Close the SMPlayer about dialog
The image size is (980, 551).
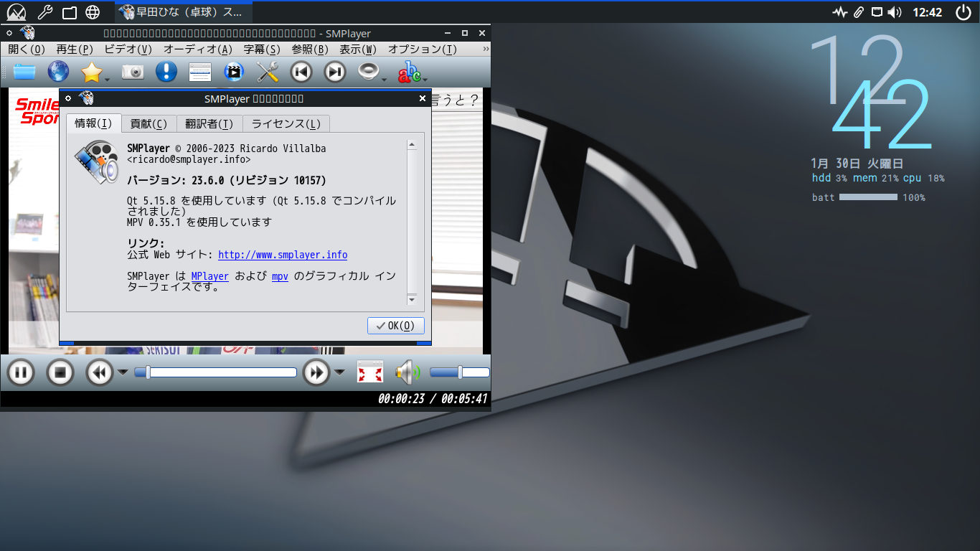click(423, 98)
